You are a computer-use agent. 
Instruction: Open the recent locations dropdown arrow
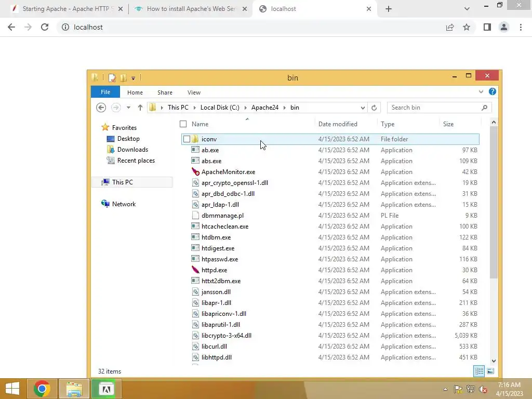click(128, 108)
